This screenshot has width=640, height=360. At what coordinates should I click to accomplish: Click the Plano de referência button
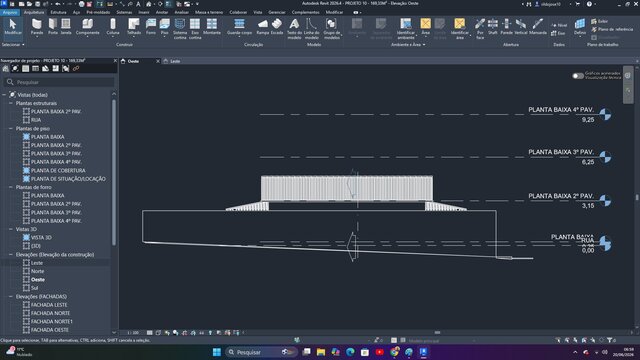point(612,29)
